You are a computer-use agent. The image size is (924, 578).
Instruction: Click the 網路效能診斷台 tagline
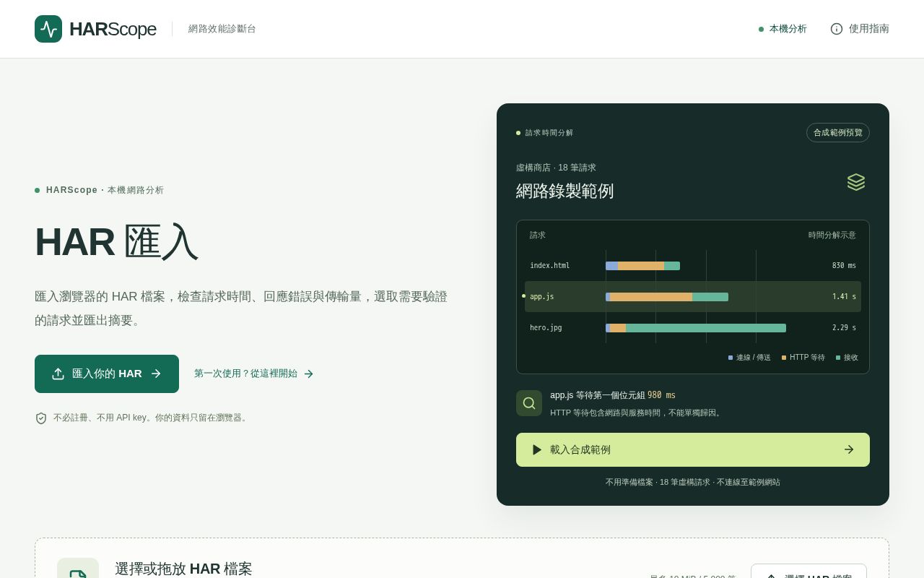(222, 29)
